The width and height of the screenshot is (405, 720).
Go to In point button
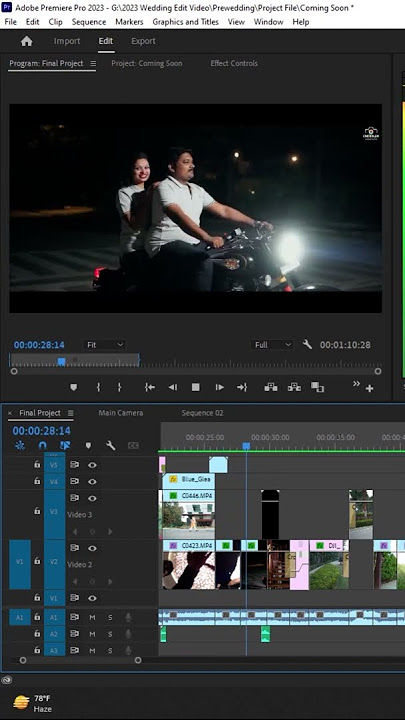point(150,388)
